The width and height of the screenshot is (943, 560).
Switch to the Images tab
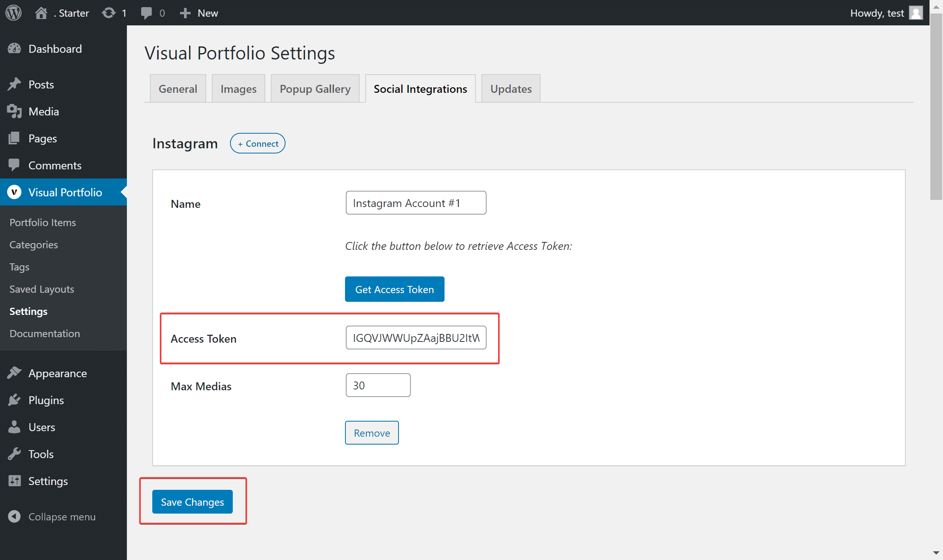[x=238, y=88]
